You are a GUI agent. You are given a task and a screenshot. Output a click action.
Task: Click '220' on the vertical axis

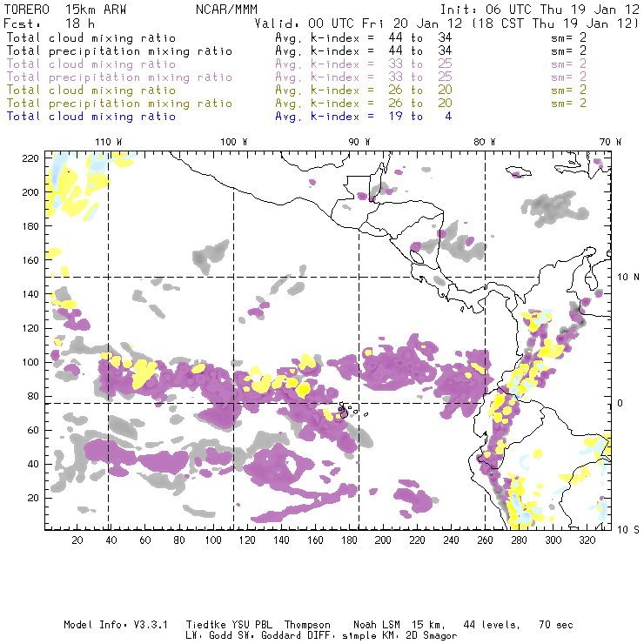tap(30, 158)
